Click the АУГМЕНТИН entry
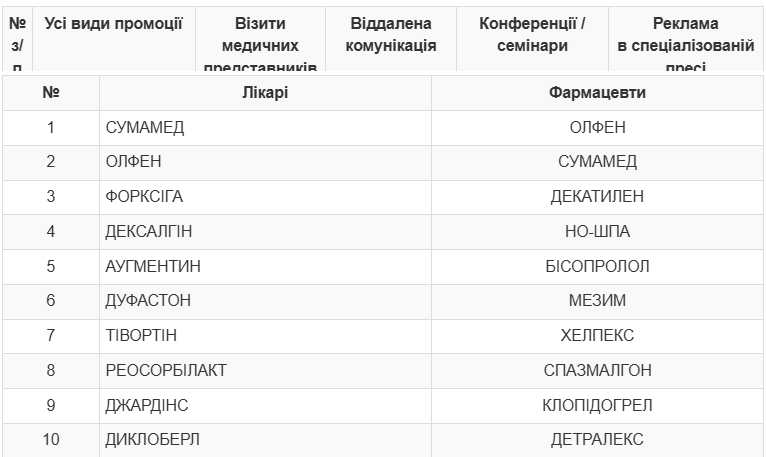 [x=153, y=266]
